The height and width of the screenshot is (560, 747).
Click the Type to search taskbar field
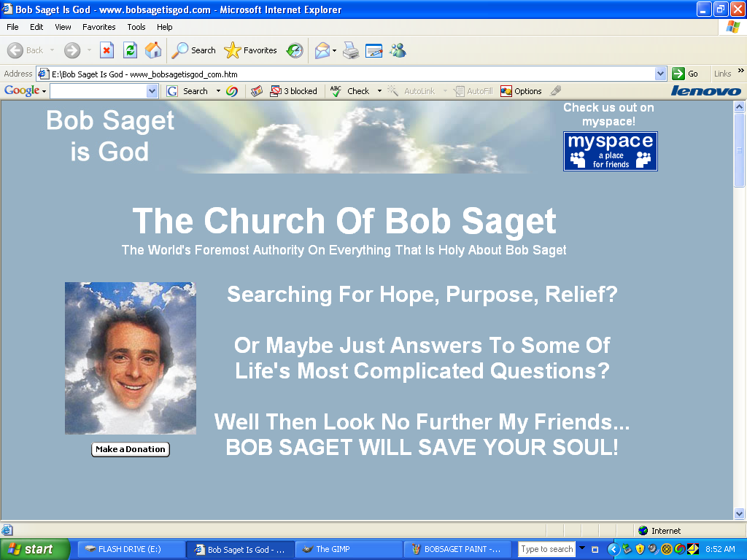[x=547, y=549]
